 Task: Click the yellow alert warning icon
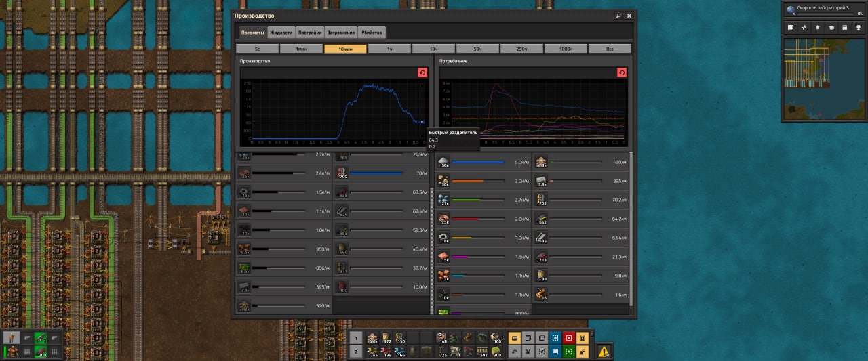click(603, 351)
